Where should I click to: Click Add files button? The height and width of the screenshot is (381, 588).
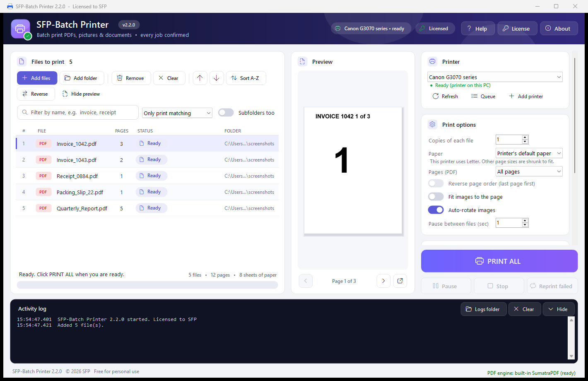pyautogui.click(x=37, y=78)
